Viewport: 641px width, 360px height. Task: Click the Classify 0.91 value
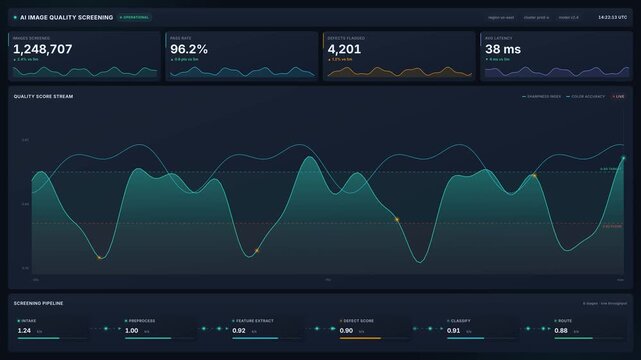454,331
